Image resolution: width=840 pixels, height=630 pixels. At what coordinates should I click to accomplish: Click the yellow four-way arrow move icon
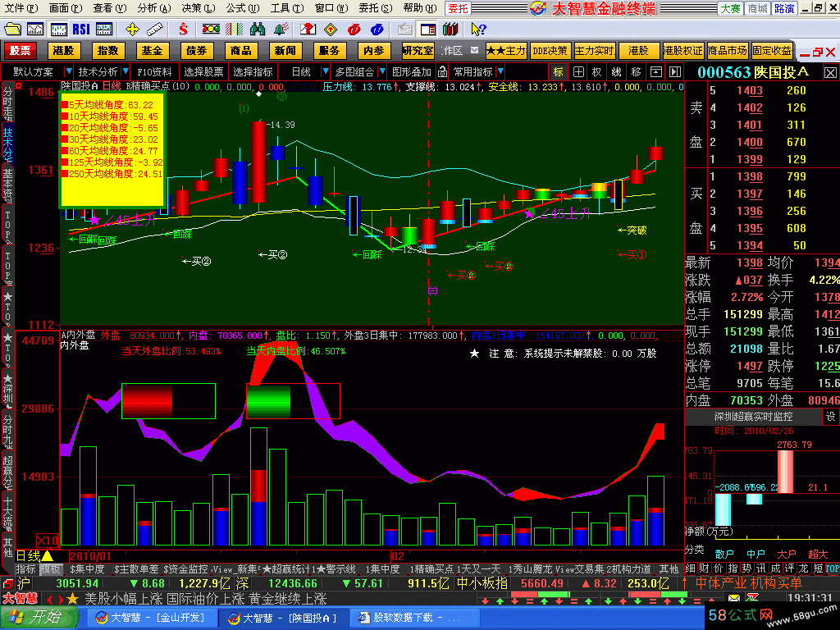132,29
